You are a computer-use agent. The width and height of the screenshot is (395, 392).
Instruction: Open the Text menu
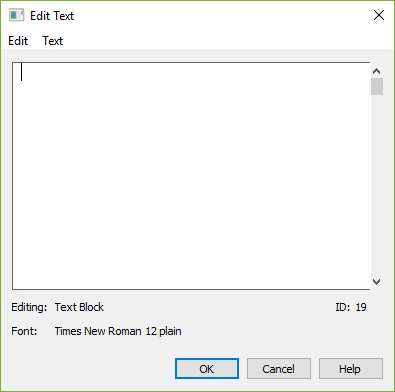pos(52,41)
